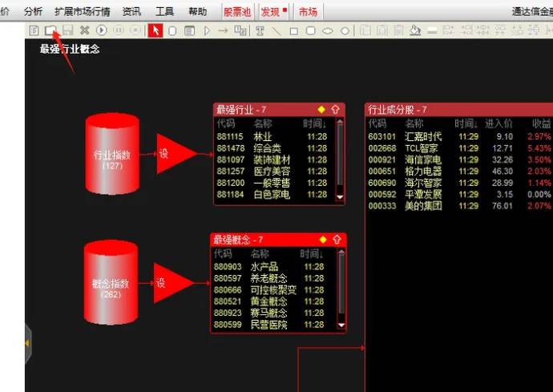Screen dimensions: 553x392
Task: Select the circle shape tool
Action: (x=345, y=31)
